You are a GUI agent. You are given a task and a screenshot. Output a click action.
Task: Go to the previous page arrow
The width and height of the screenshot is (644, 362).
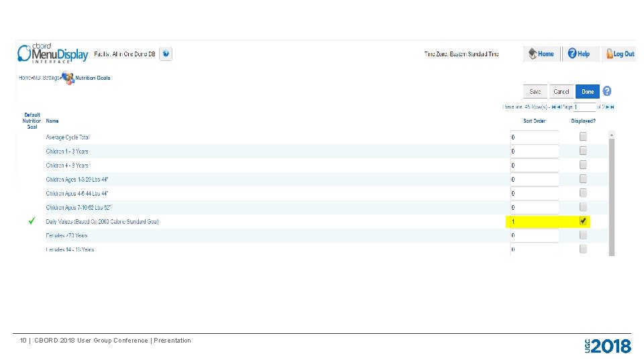tap(559, 107)
